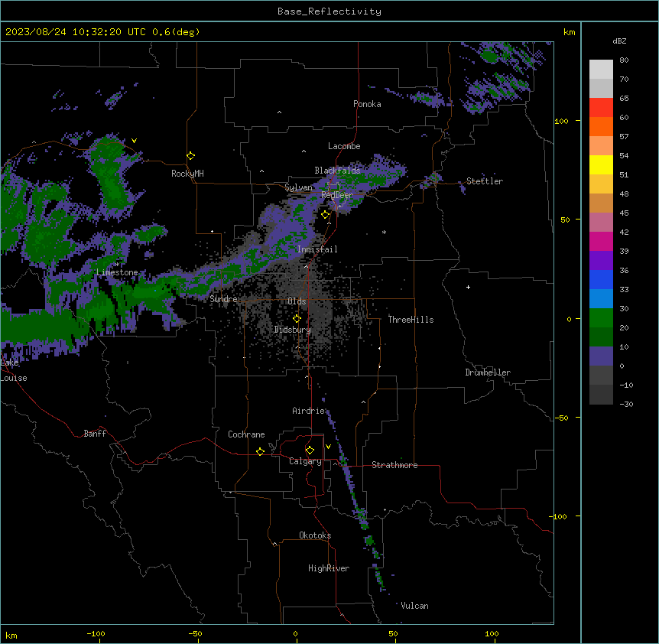This screenshot has width=659, height=644.
Task: Click the Lacombe city label
Action: (x=344, y=146)
